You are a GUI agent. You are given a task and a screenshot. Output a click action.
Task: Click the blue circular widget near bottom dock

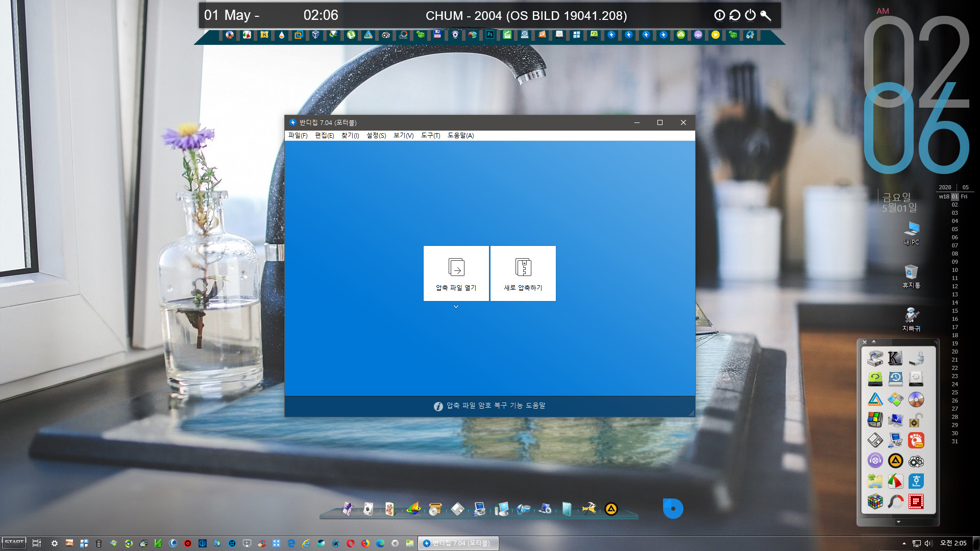pos(673,509)
